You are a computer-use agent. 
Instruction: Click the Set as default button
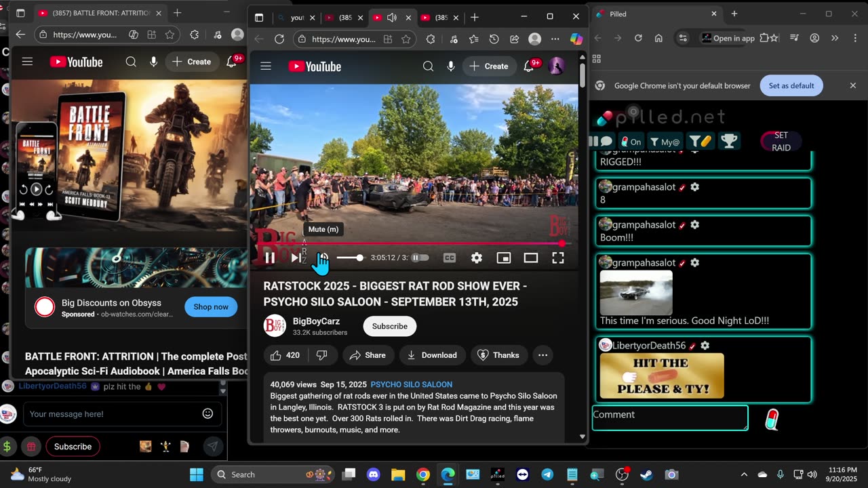coord(791,86)
